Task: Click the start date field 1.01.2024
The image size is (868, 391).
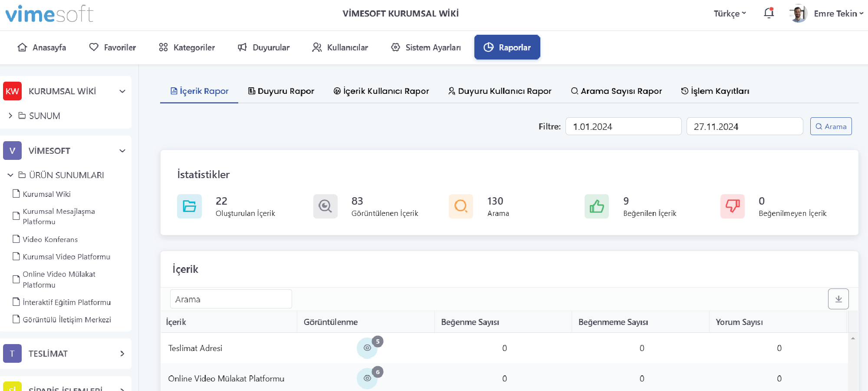Action: [623, 126]
